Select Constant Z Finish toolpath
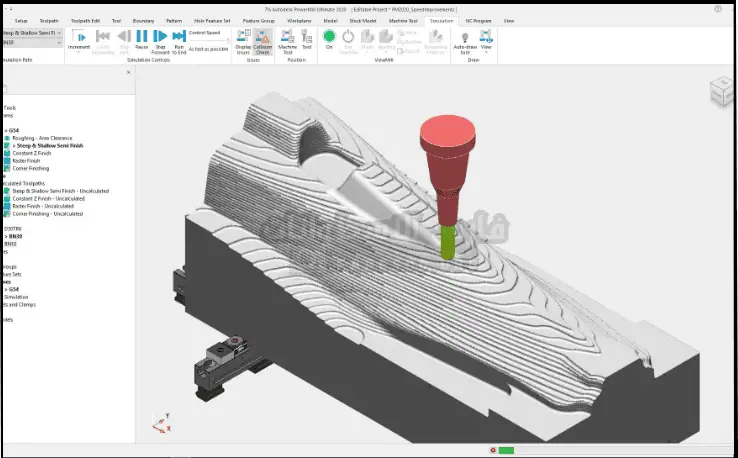This screenshot has width=738, height=458. (x=33, y=153)
